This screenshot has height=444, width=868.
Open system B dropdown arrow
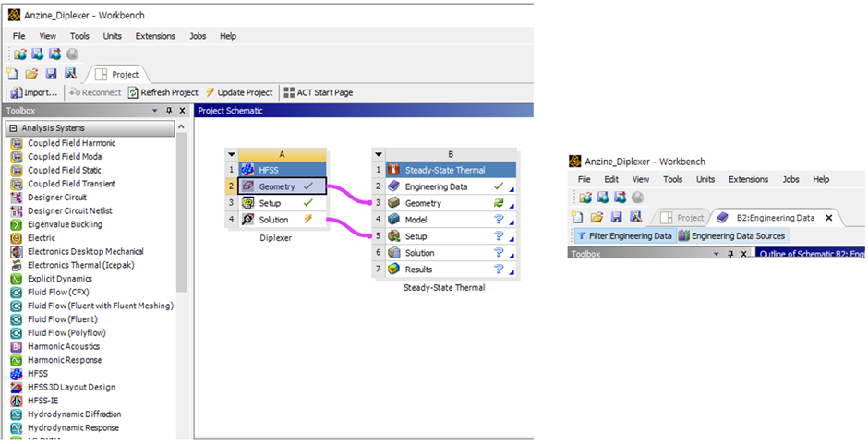pyautogui.click(x=378, y=154)
